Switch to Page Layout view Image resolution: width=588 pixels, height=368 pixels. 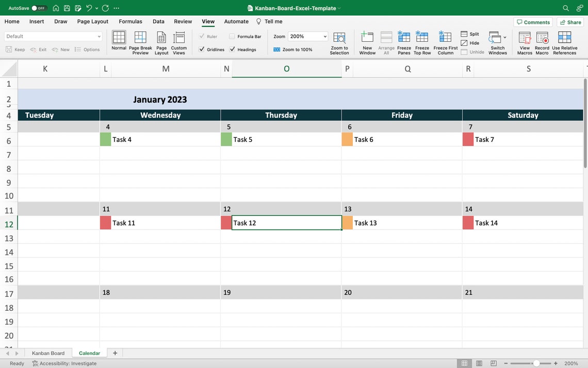pyautogui.click(x=161, y=43)
